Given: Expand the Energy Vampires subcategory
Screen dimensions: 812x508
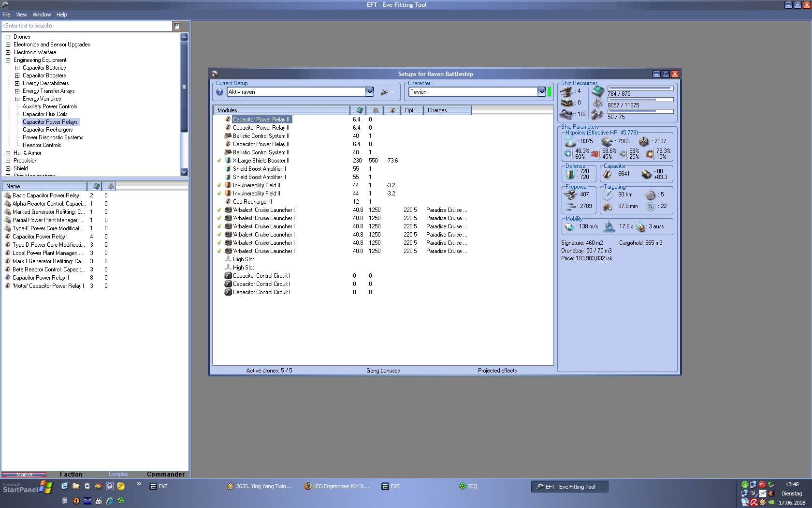Looking at the screenshot, I should (17, 99).
